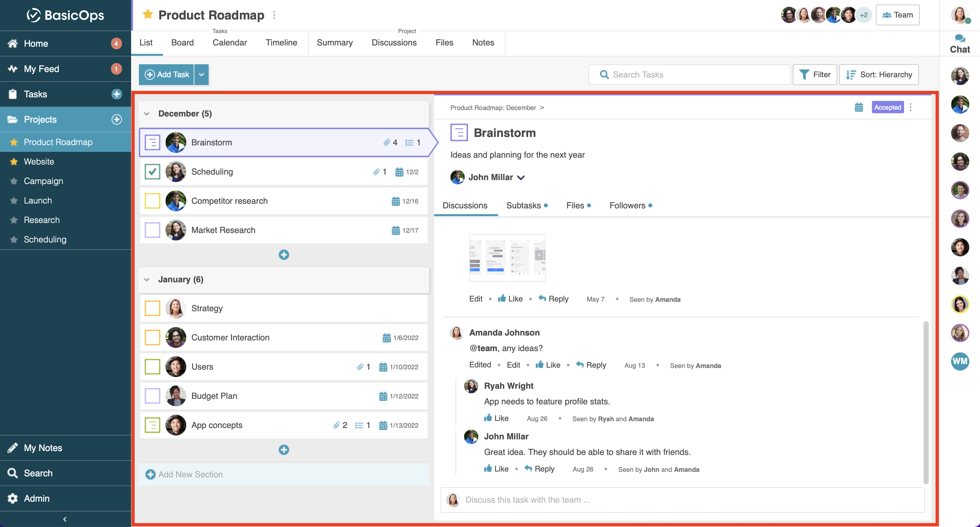
Task: Mark the Budget Plan task complete
Action: (152, 396)
